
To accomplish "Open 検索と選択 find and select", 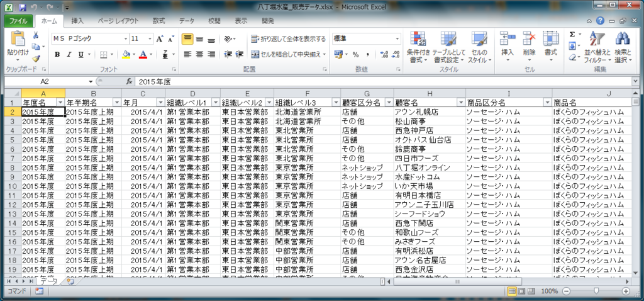I will click(623, 47).
